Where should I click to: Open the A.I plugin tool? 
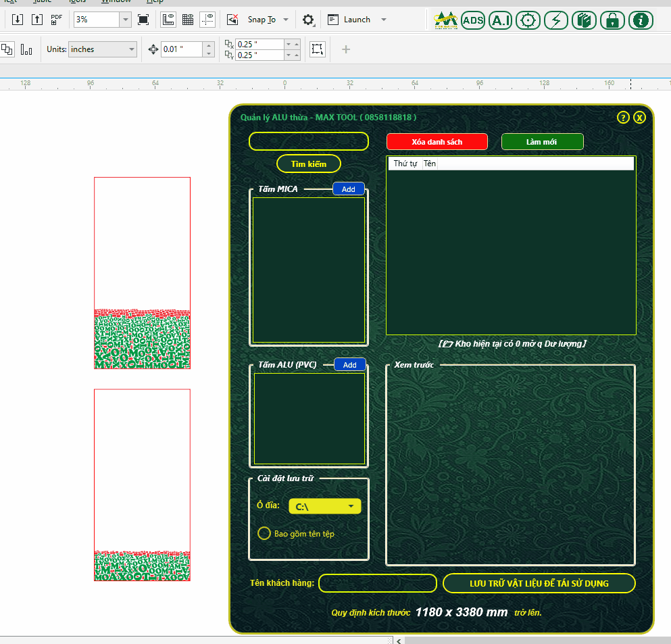[501, 20]
